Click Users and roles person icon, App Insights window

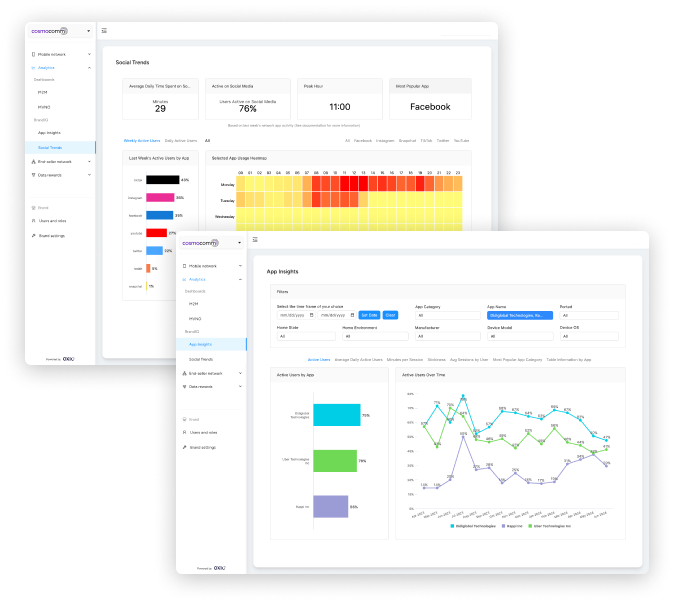(x=184, y=432)
